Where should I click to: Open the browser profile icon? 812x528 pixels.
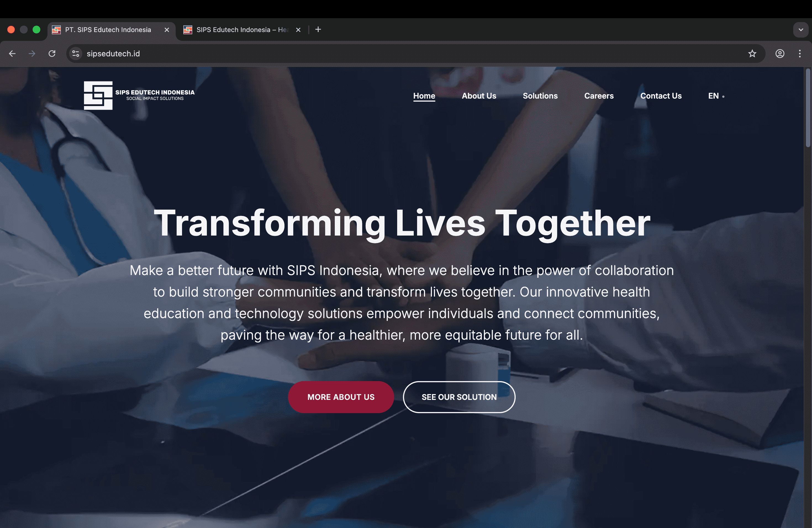click(x=780, y=54)
